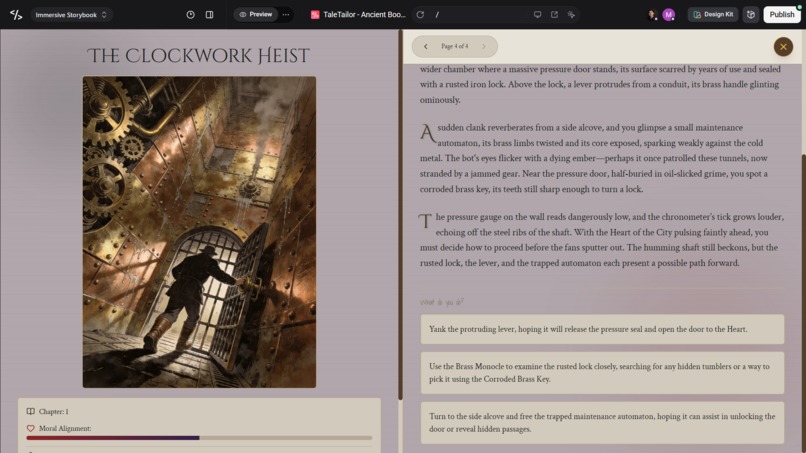Image resolution: width=806 pixels, height=453 pixels.
Task: Open the version history clock icon
Action: [x=190, y=15]
